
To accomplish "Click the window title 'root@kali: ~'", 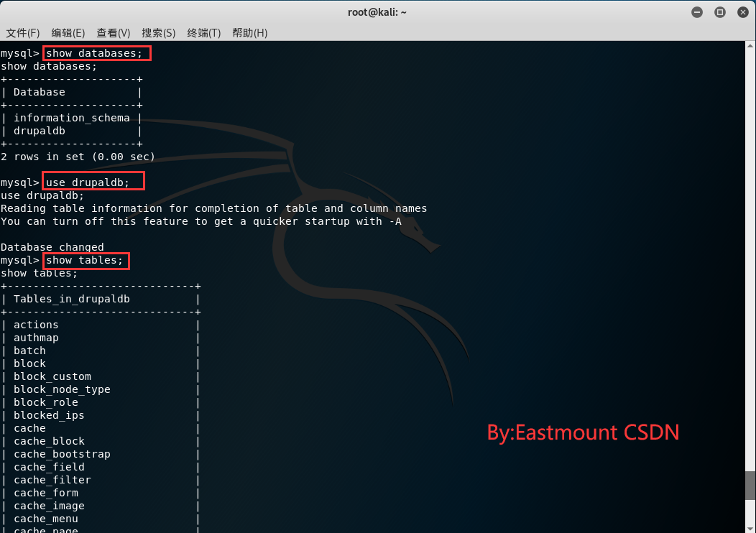I will click(377, 12).
